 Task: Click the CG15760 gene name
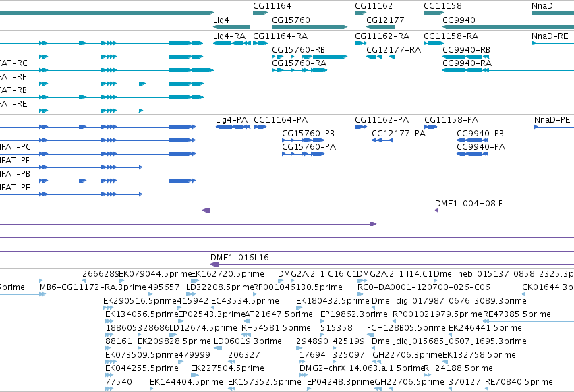tap(291, 20)
